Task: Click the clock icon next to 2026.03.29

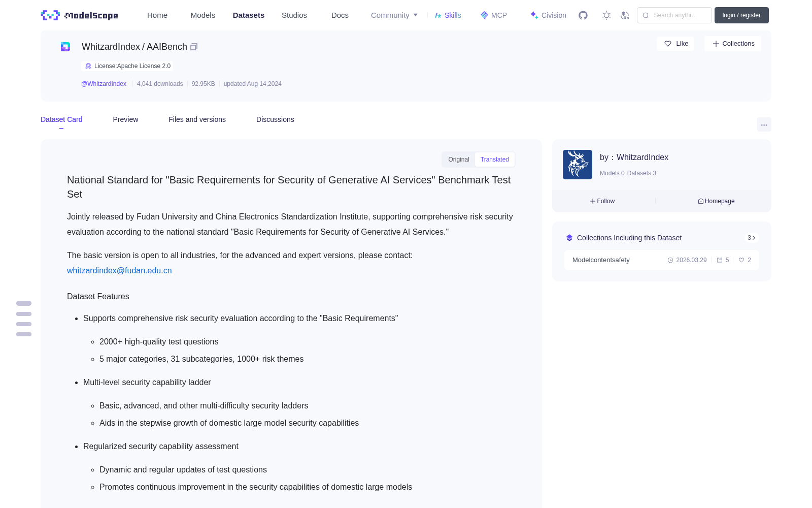Action: point(670,260)
